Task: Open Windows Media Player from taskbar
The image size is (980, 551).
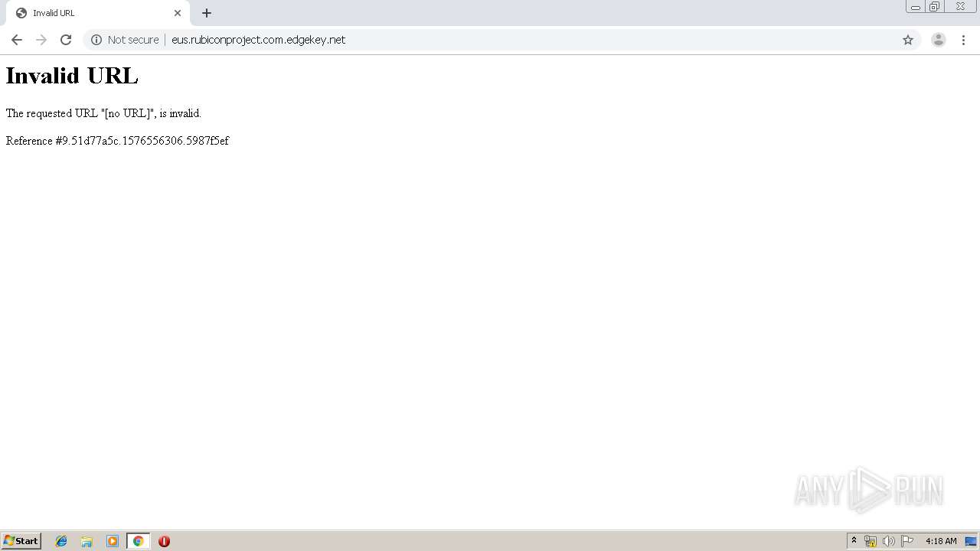Action: click(x=113, y=541)
